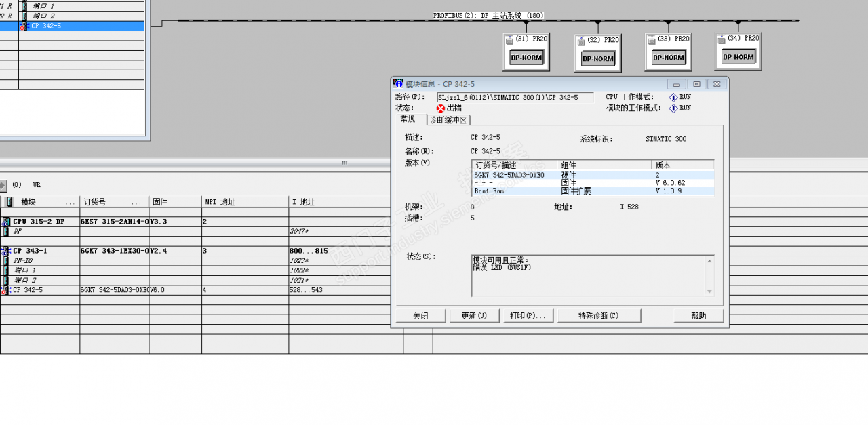The width and height of the screenshot is (868, 425).
Task: Click the module icon in 模块 column header
Action: [x=9, y=202]
